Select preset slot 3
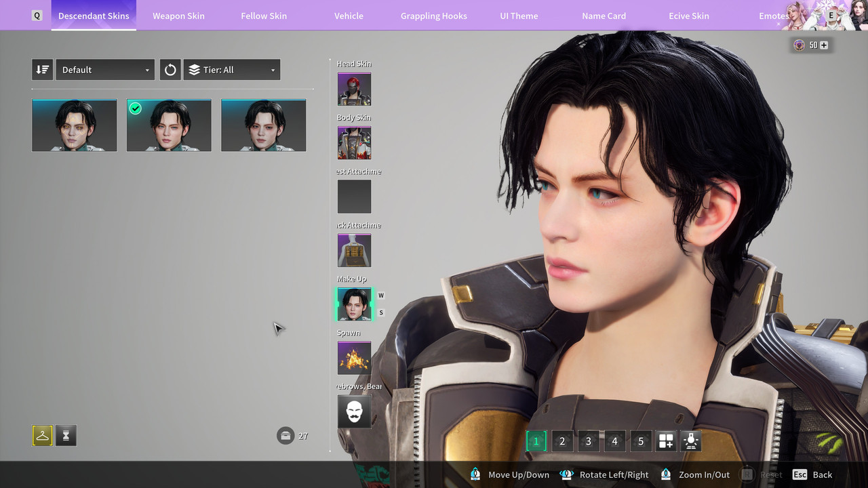 [x=588, y=441]
